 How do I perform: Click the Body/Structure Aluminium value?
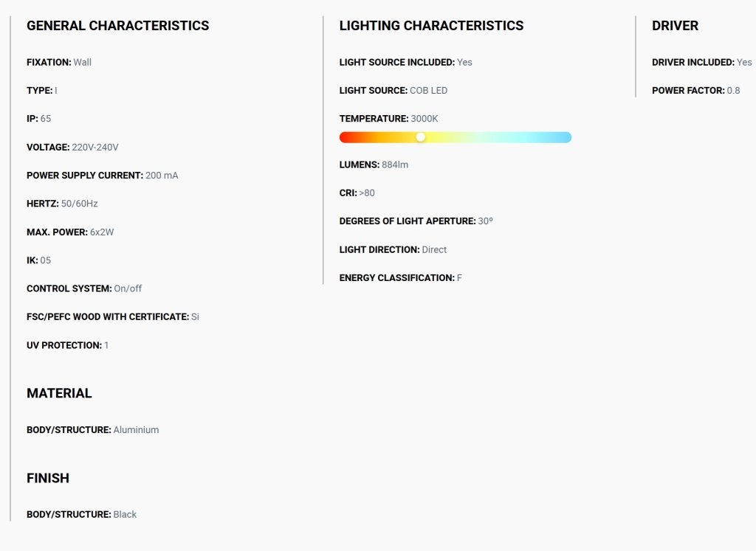pyautogui.click(x=136, y=429)
